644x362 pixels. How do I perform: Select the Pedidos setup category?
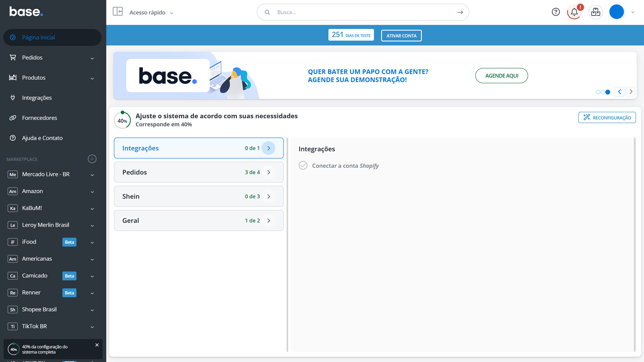point(199,172)
